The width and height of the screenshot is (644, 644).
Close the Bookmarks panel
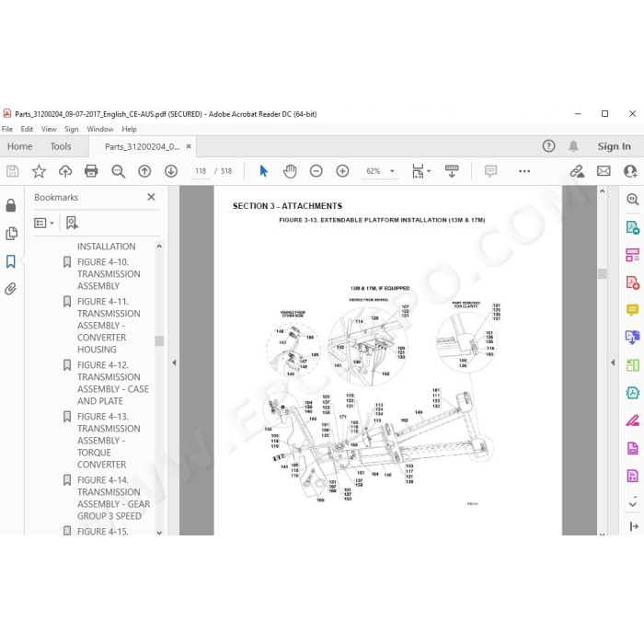point(151,197)
